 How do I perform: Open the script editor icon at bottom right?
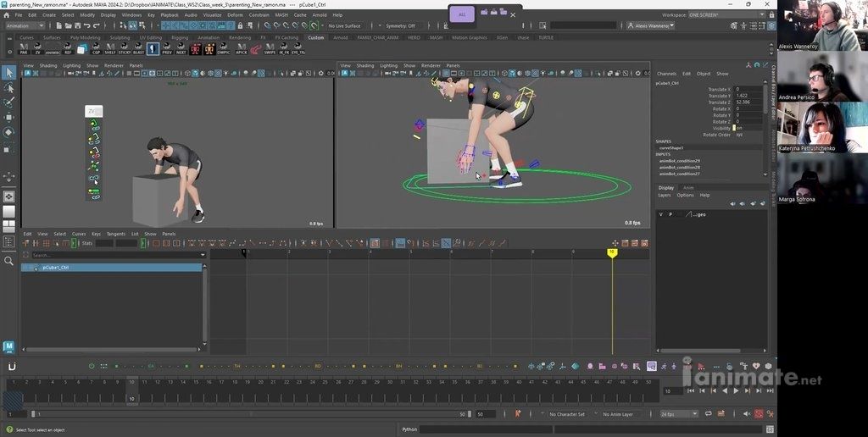coord(770,429)
